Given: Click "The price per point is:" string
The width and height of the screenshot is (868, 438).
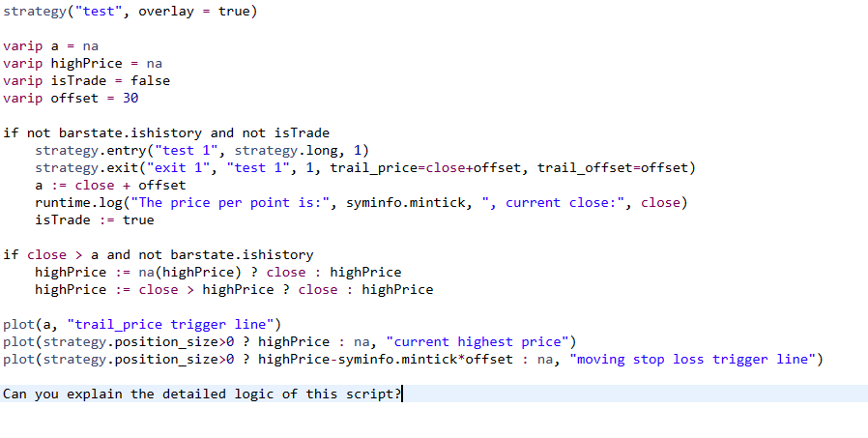Looking at the screenshot, I should [226, 202].
